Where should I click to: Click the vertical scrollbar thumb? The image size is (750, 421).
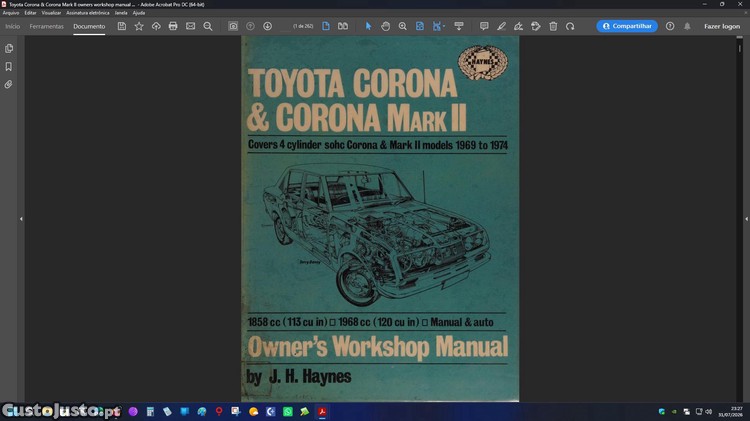coord(739,48)
